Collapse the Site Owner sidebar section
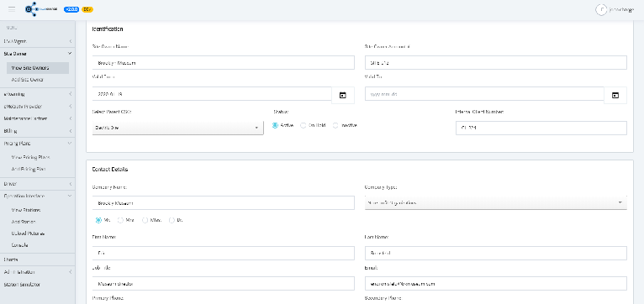Viewport: 644px width, 304px height. pyautogui.click(x=37, y=54)
